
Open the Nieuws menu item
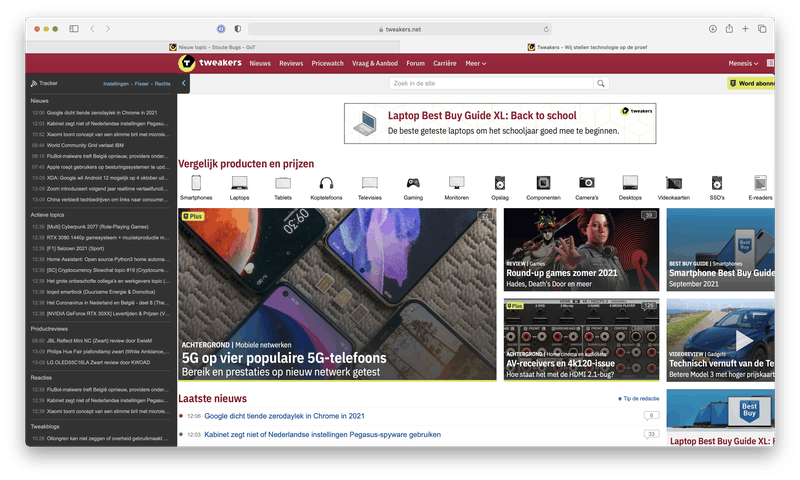tap(260, 63)
